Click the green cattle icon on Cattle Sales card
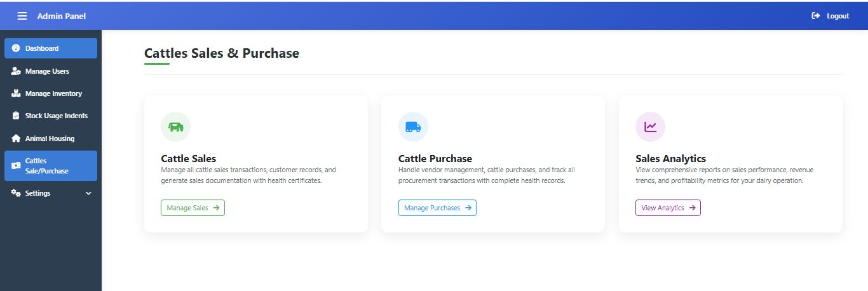Screen dimensions: 868x291 (175, 127)
